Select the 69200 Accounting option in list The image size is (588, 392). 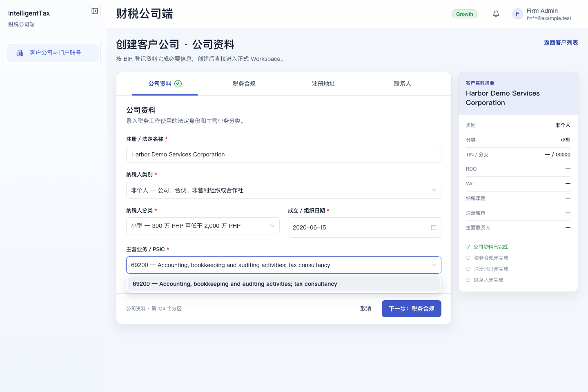tap(284, 284)
